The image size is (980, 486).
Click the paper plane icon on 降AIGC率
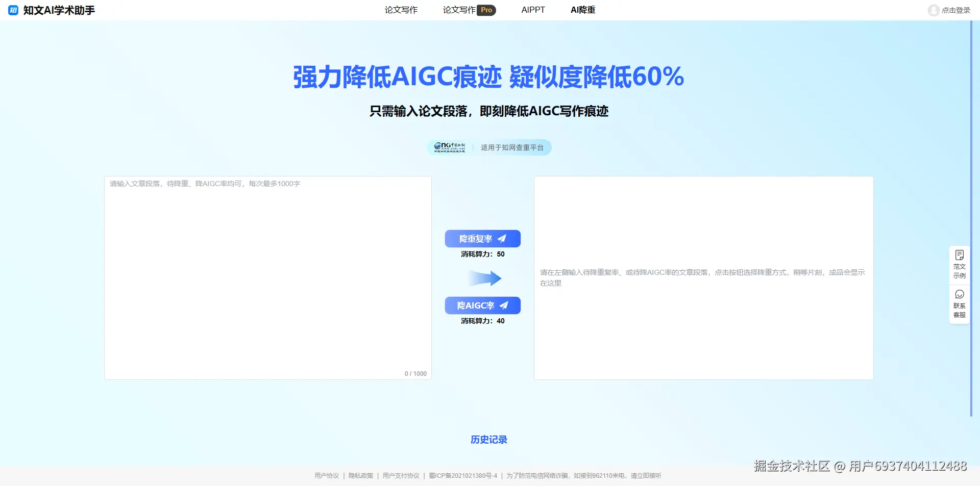502,305
